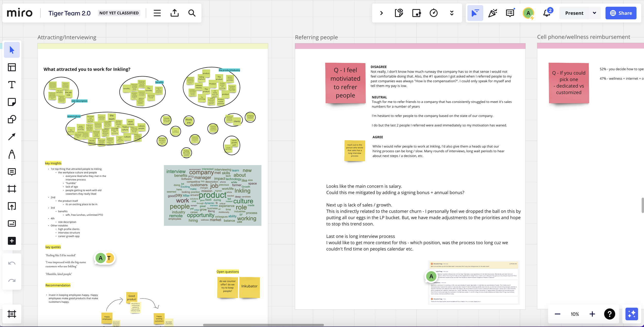Open more apps plus button
Viewport: 644px width, 327px height.
coord(12,241)
